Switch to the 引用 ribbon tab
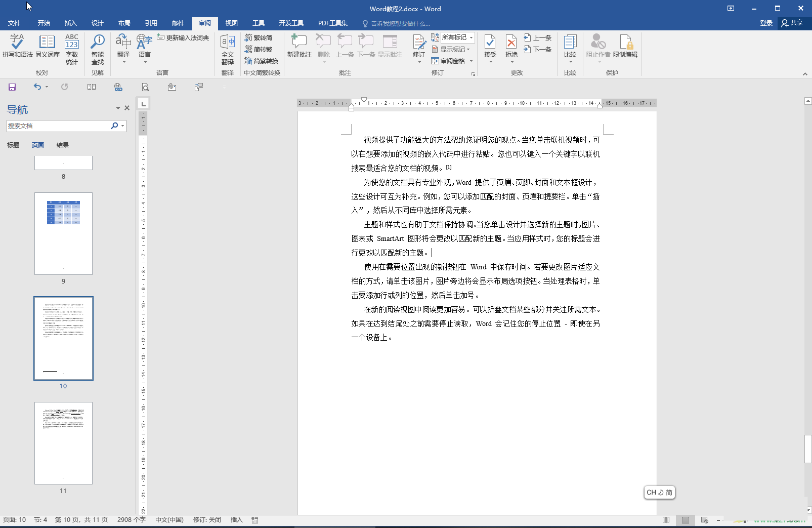The height and width of the screenshot is (528, 812). [x=151, y=23]
